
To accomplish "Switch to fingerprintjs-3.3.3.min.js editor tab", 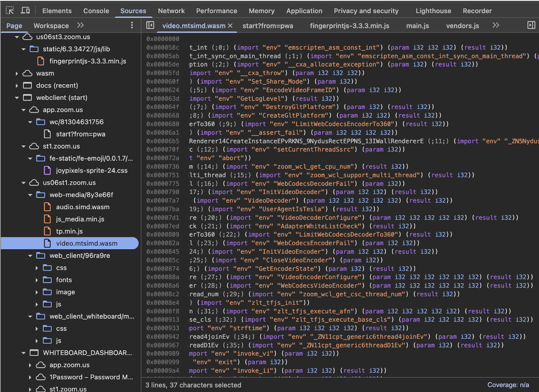I will tap(349, 26).
